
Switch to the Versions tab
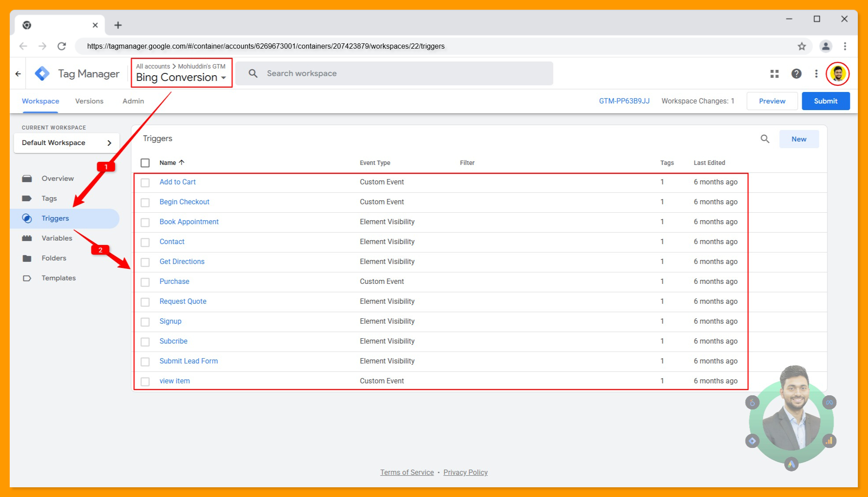tap(89, 101)
